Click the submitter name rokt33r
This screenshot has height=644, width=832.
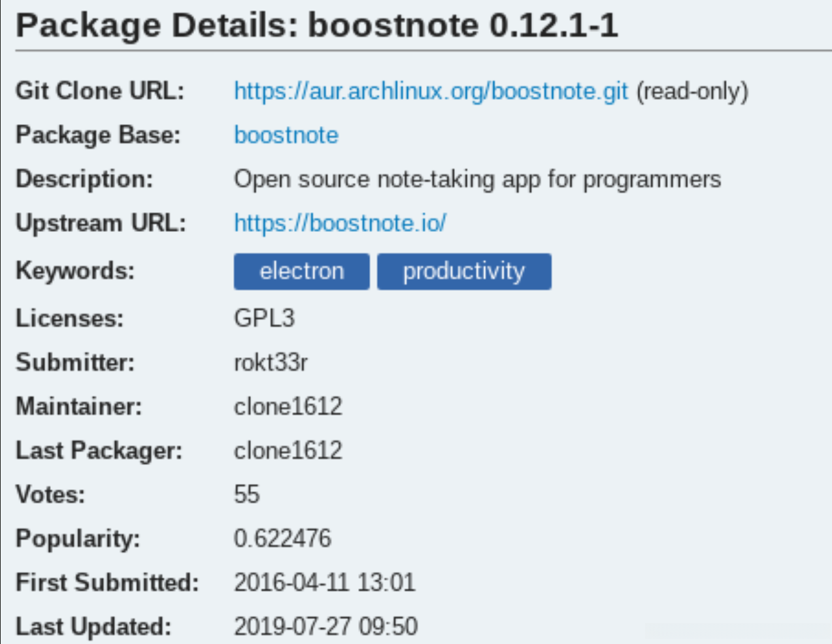point(271,362)
